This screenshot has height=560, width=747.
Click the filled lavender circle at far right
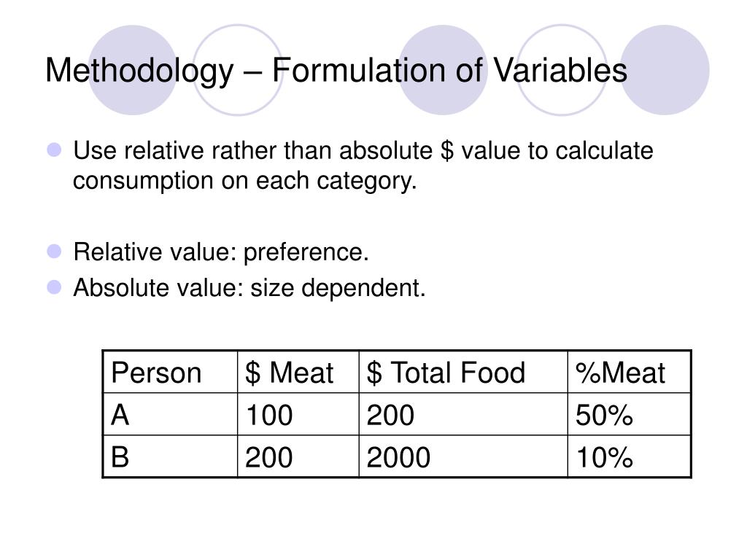[665, 70]
